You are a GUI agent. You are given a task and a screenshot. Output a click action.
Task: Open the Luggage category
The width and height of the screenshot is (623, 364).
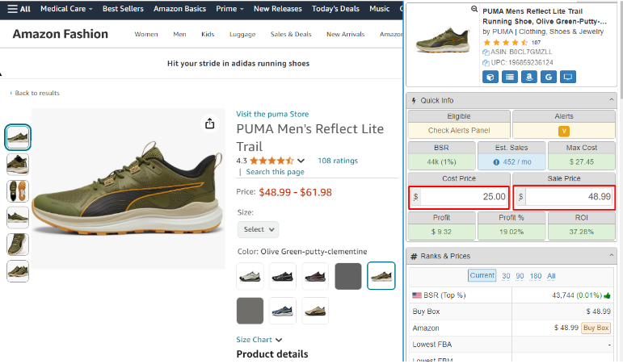242,34
